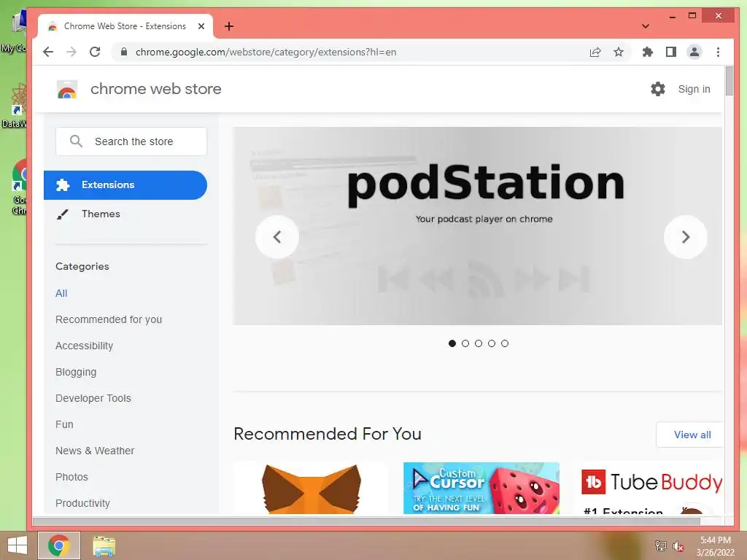Open the Windows Start button
The image size is (747, 560).
18,545
